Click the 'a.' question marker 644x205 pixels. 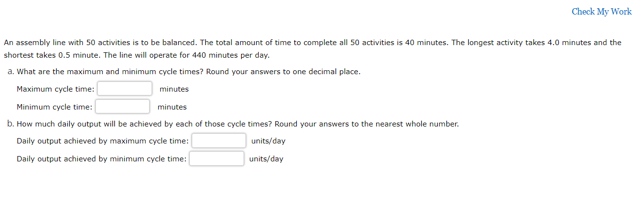(x=11, y=72)
